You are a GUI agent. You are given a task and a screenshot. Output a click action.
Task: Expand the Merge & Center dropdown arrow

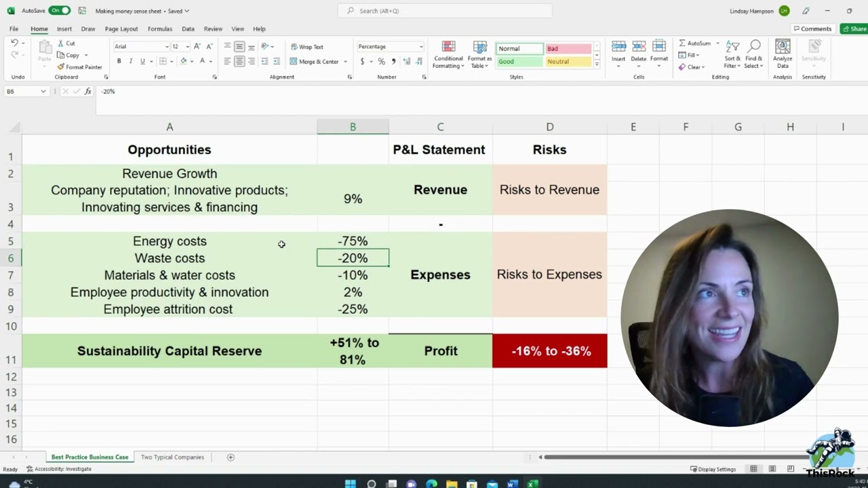345,62
